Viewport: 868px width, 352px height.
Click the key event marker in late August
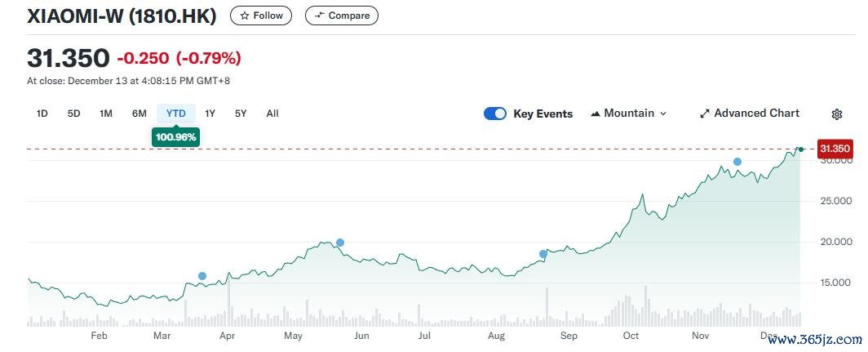point(543,254)
